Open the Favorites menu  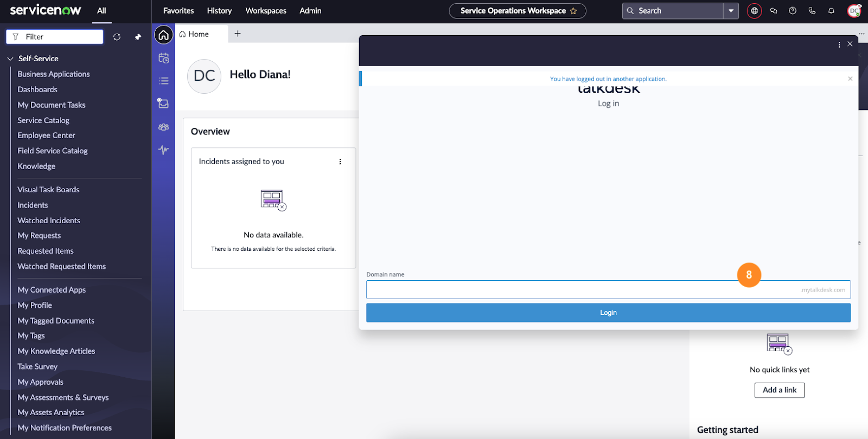coord(178,11)
